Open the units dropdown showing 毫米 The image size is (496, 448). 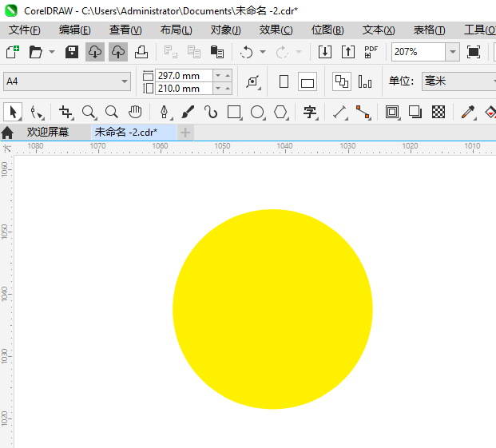pos(459,81)
